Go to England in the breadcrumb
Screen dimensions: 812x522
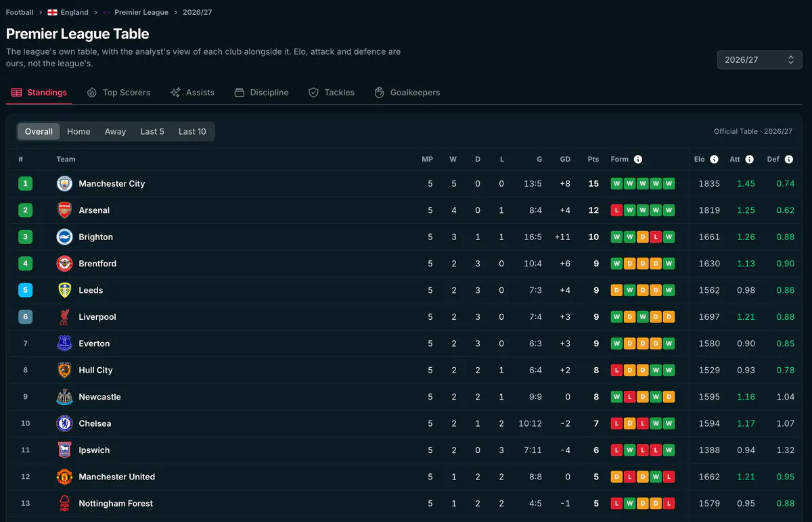pos(74,12)
